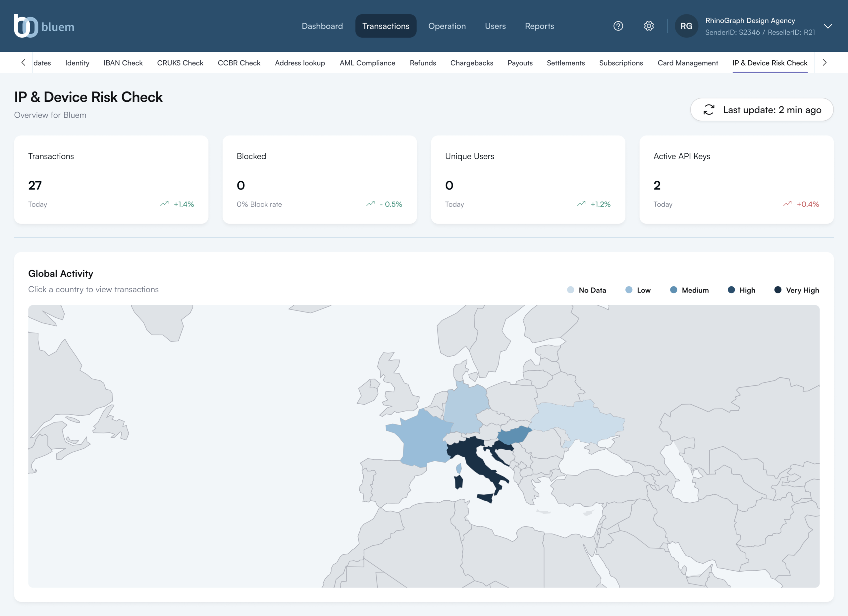
Task: Switch to the Identity tab
Action: tap(78, 63)
